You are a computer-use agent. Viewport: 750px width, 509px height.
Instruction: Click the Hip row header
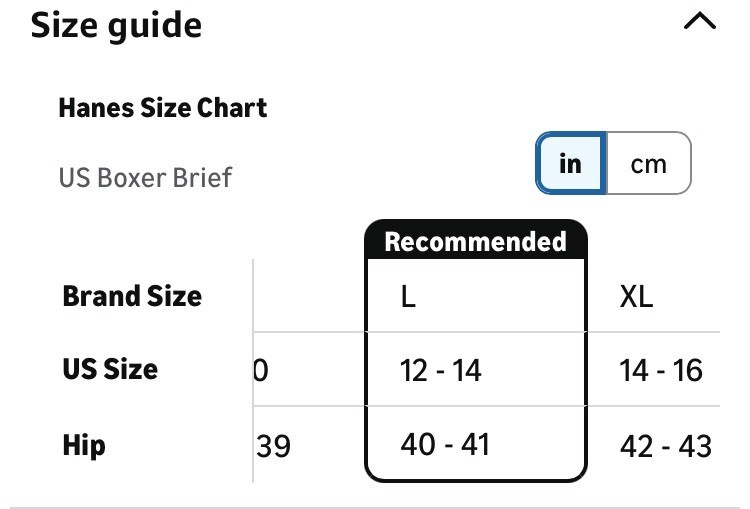click(84, 444)
